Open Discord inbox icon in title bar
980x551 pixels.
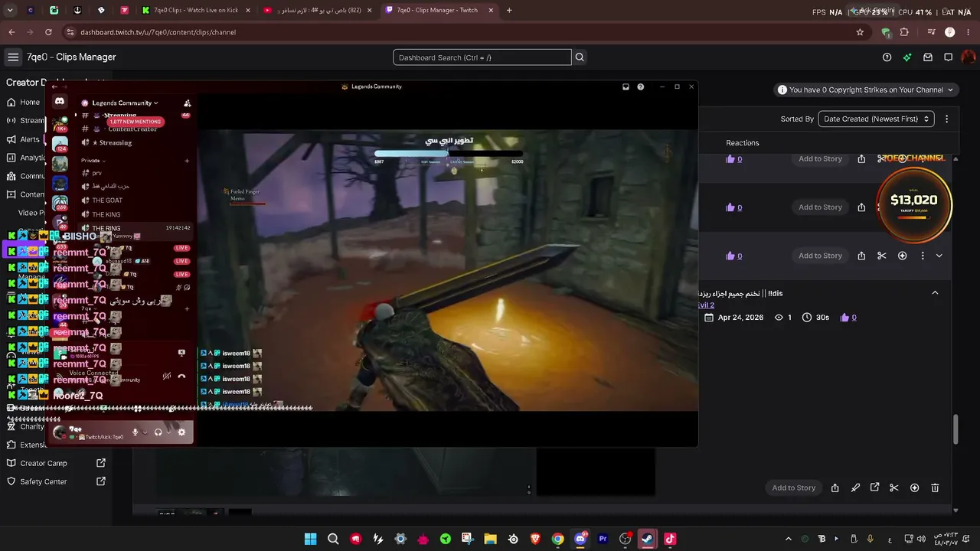click(x=626, y=86)
